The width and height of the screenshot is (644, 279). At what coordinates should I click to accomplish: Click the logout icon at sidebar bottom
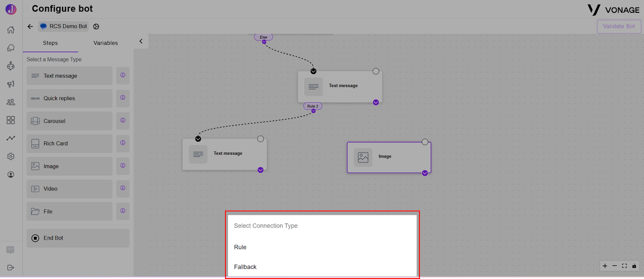[11, 268]
